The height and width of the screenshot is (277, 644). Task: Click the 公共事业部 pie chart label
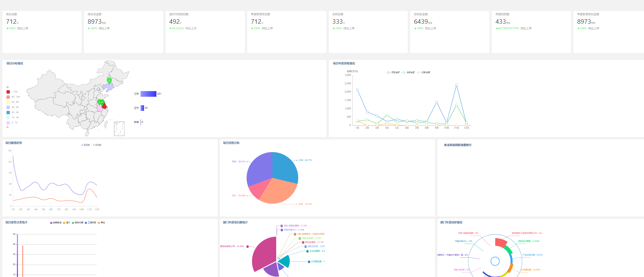318,262
